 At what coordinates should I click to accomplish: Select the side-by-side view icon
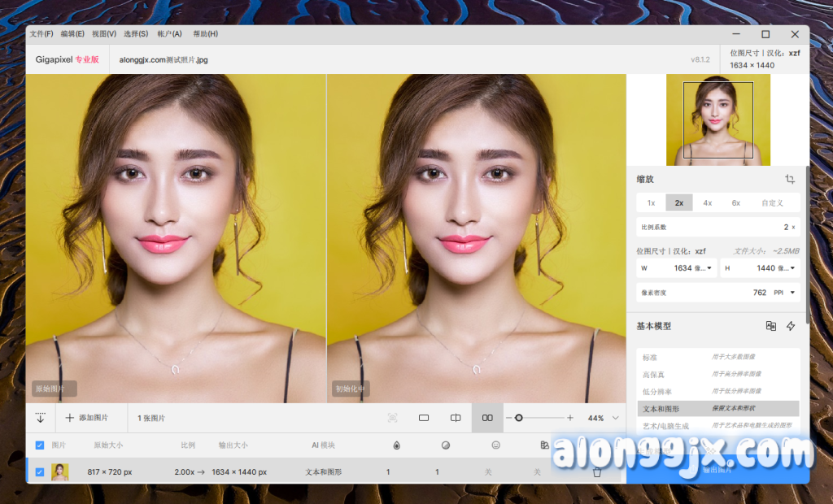(x=487, y=418)
